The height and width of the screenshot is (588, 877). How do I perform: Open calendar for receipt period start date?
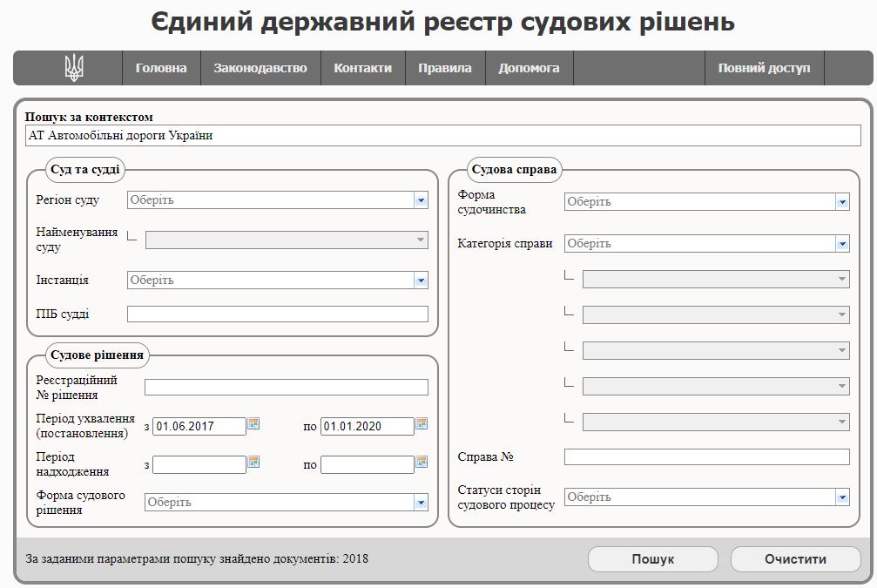[x=253, y=463]
